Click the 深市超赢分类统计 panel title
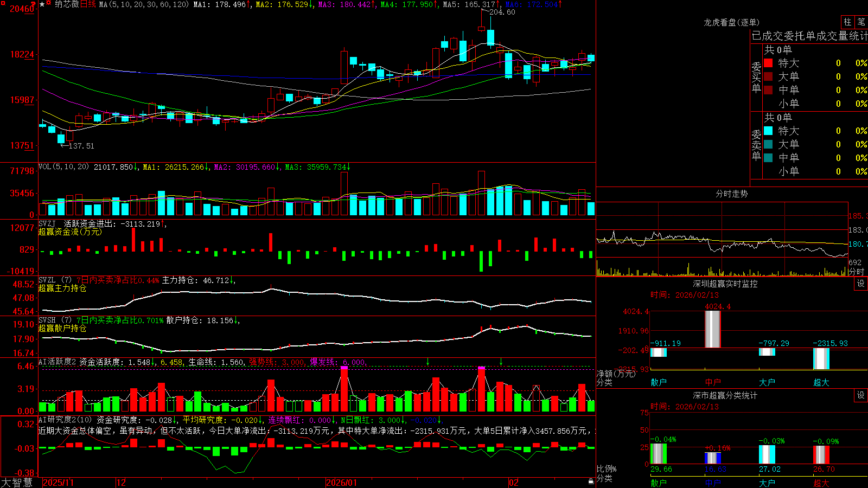The image size is (868, 488). click(x=725, y=395)
